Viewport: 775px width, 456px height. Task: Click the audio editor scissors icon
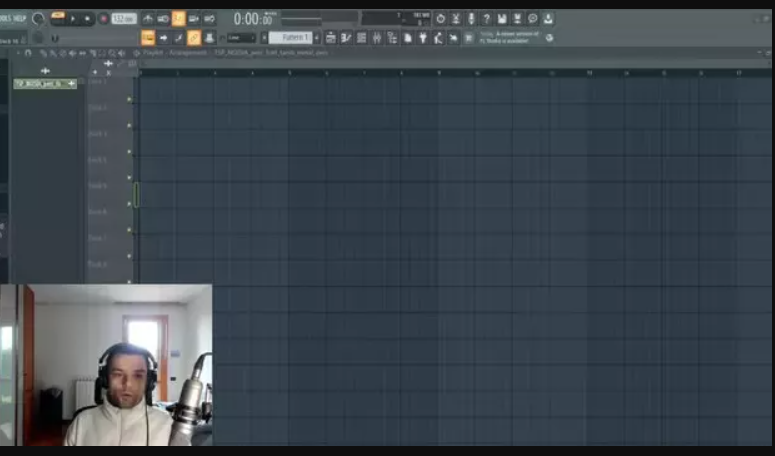456,19
